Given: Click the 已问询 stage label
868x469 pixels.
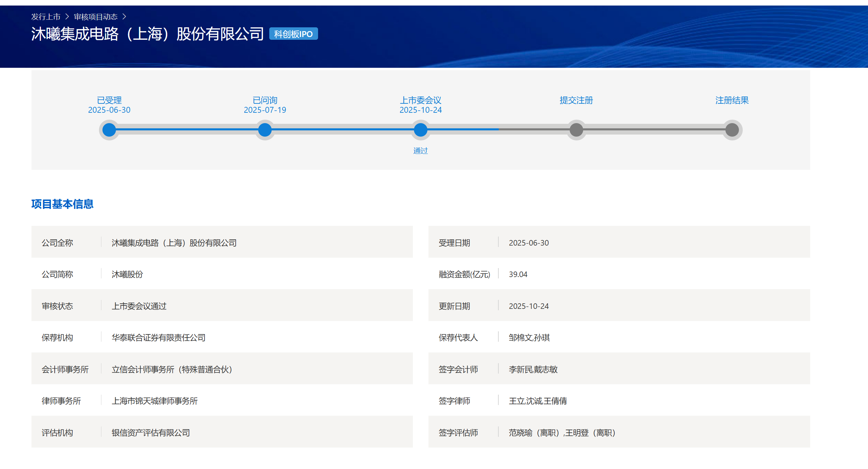Looking at the screenshot, I should 265,100.
